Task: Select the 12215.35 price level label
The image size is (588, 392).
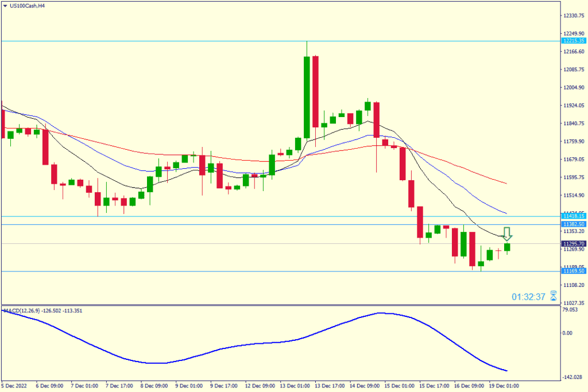Action: [x=574, y=41]
